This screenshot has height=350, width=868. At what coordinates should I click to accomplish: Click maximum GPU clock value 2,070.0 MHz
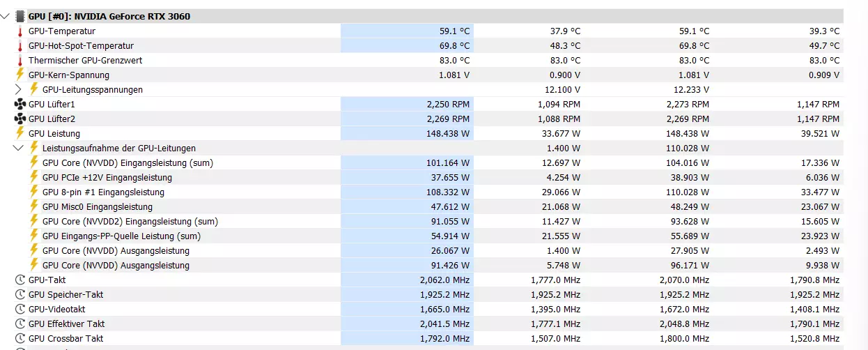(x=684, y=280)
